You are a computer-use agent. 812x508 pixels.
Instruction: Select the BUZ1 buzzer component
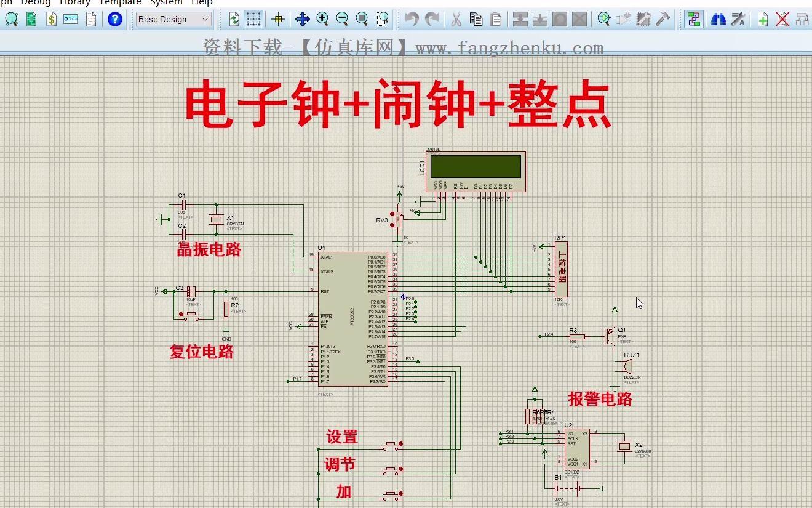click(x=628, y=367)
